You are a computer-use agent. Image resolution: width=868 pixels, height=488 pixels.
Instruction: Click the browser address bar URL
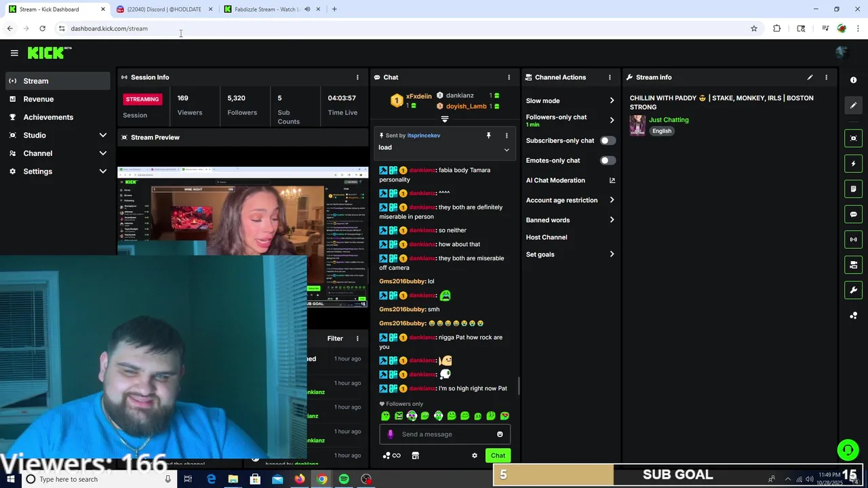(x=109, y=28)
